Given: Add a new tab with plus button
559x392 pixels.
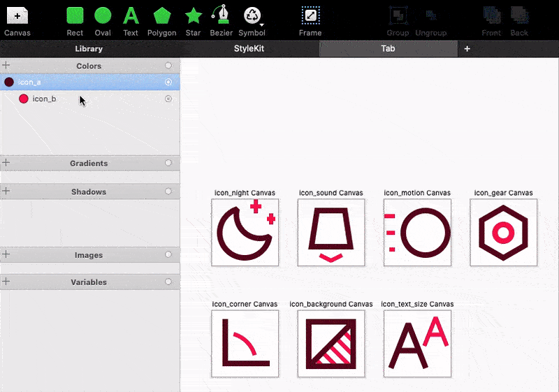Looking at the screenshot, I should (x=467, y=49).
